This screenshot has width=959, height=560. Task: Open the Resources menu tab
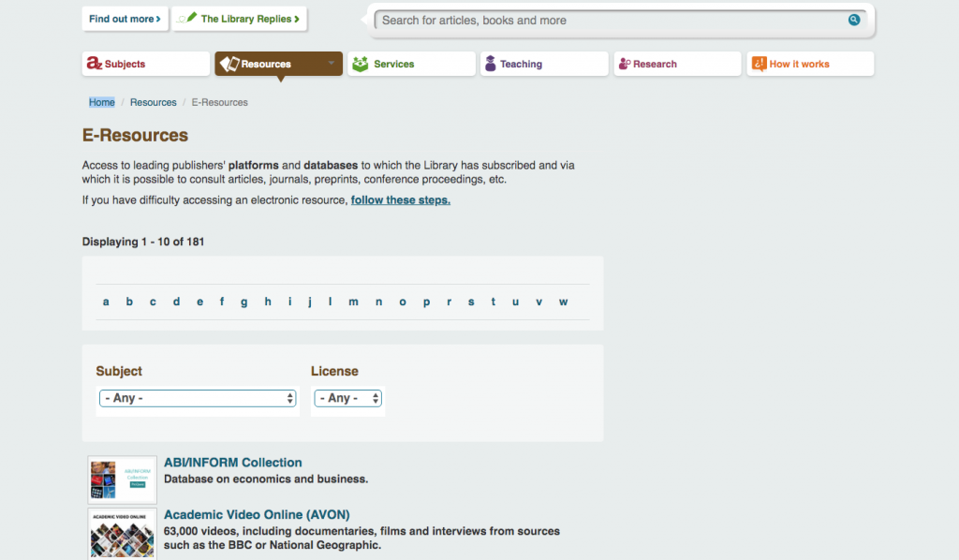(x=278, y=64)
